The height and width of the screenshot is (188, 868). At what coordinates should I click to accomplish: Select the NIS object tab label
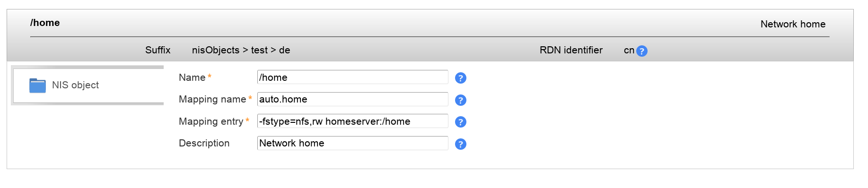(x=75, y=85)
